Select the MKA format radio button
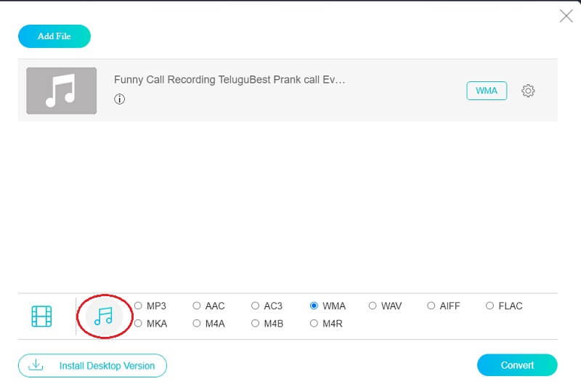 139,324
